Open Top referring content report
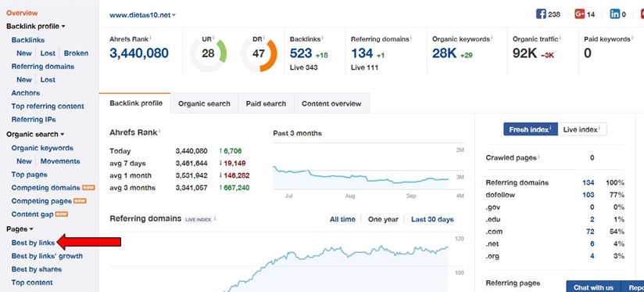Viewport: 644px width, 292px height. [48, 106]
